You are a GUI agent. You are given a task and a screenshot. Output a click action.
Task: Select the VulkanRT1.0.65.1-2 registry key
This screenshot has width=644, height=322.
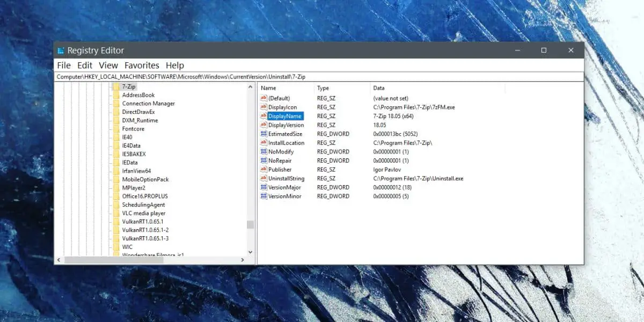pos(145,230)
